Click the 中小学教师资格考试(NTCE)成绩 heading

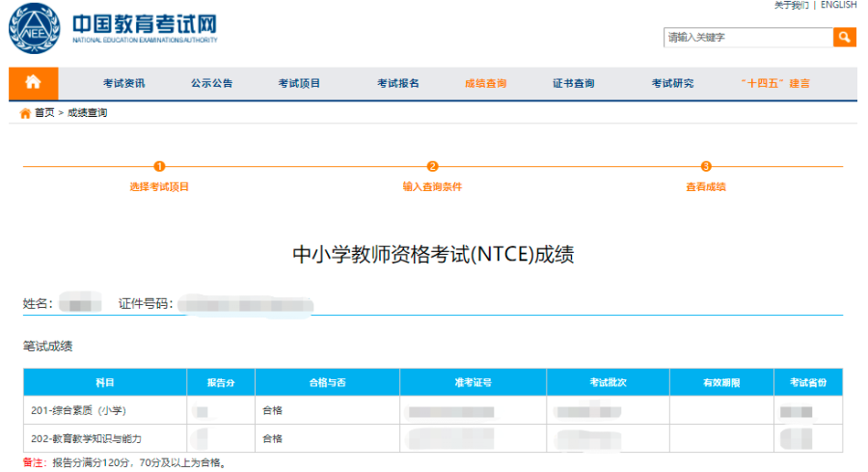[433, 254]
